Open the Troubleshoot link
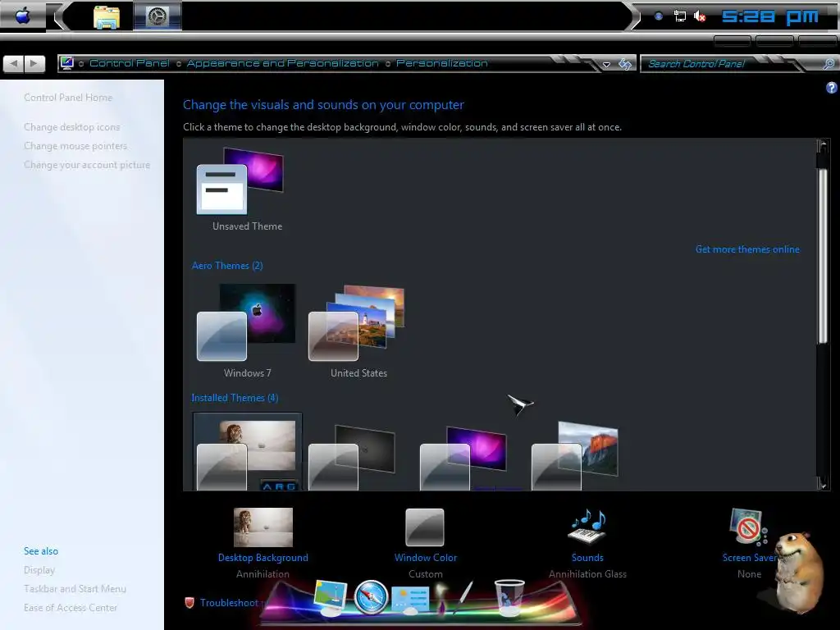The height and width of the screenshot is (630, 840). coord(230,603)
